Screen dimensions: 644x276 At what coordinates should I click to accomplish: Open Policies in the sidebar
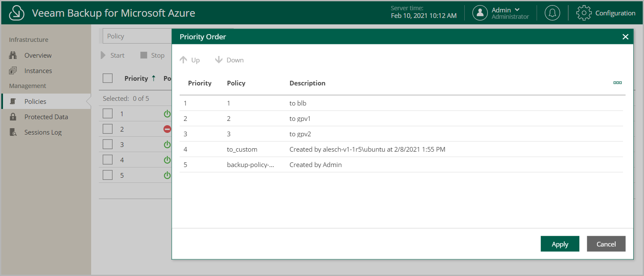(x=46, y=101)
